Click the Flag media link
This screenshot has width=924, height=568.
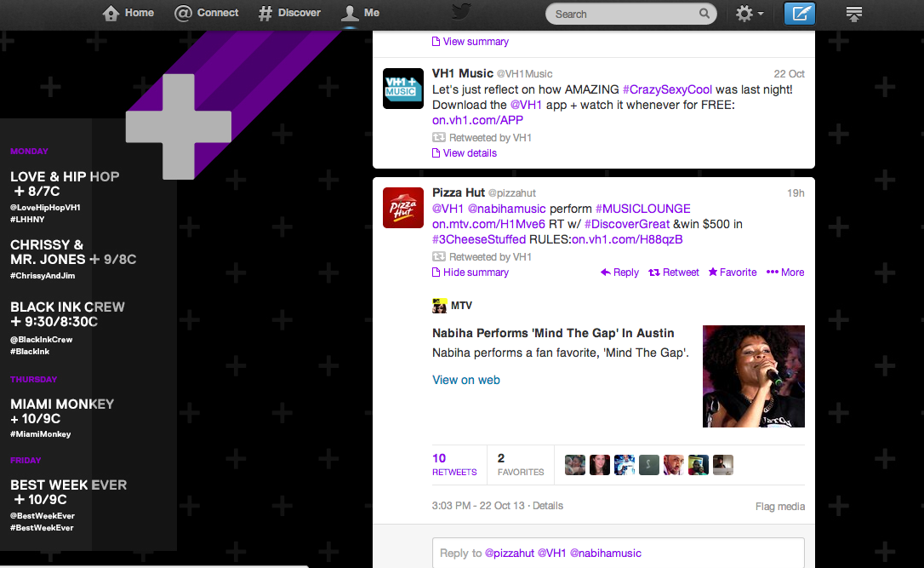coord(780,507)
